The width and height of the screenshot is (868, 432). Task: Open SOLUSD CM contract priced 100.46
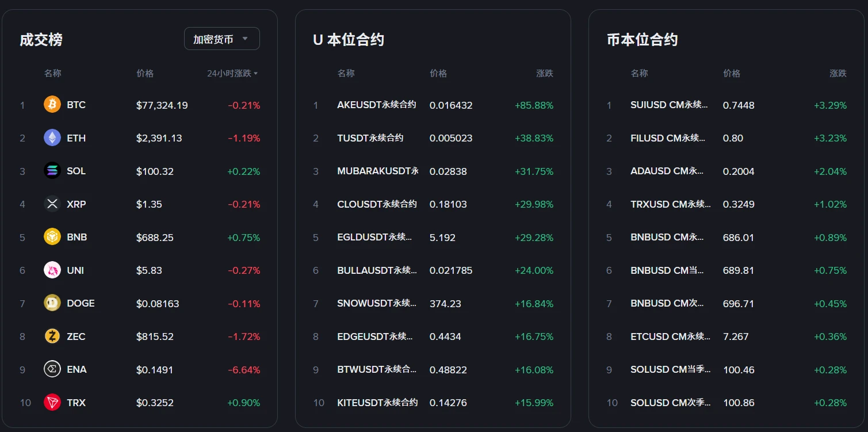click(671, 370)
